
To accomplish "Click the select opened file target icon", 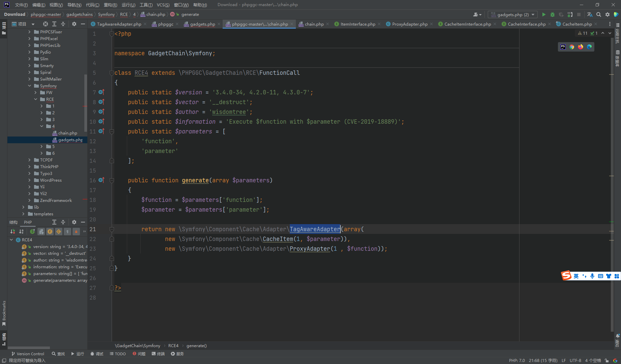I will pyautogui.click(x=45, y=24).
